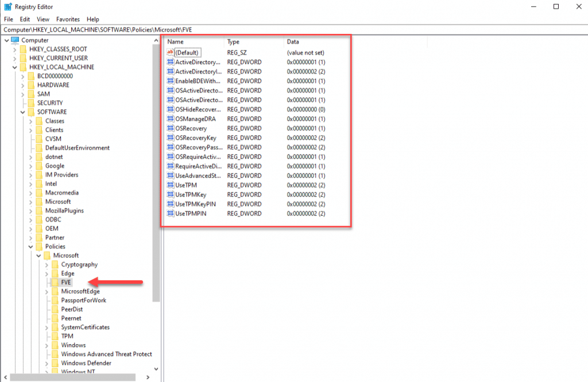This screenshot has height=382, width=588.
Task: Collapse the HKEY_LOCAL_MACHINE key
Action: click(15, 66)
